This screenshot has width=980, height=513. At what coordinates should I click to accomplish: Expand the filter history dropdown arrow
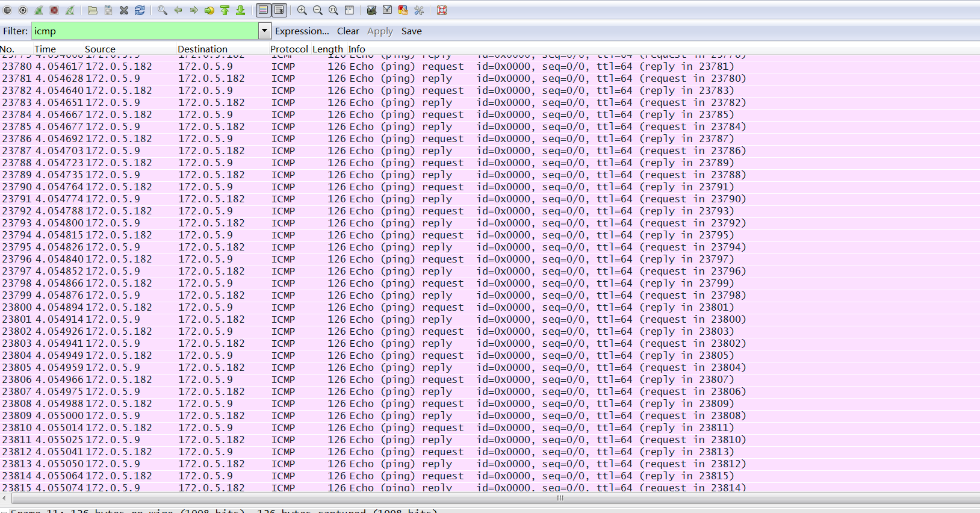click(264, 31)
